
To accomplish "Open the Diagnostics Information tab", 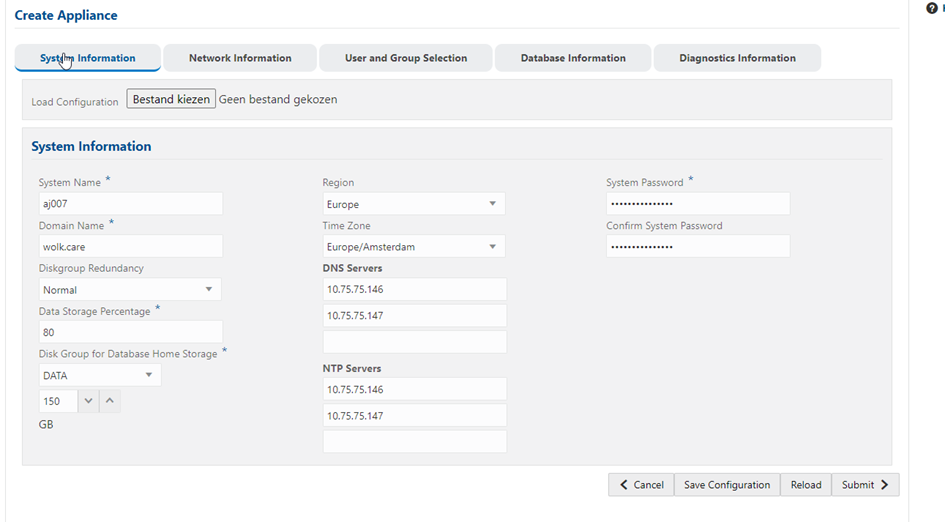I will [737, 58].
